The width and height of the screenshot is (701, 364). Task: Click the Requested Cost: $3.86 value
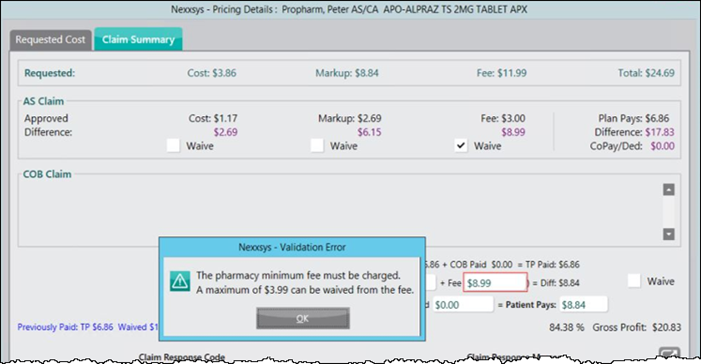tap(212, 73)
